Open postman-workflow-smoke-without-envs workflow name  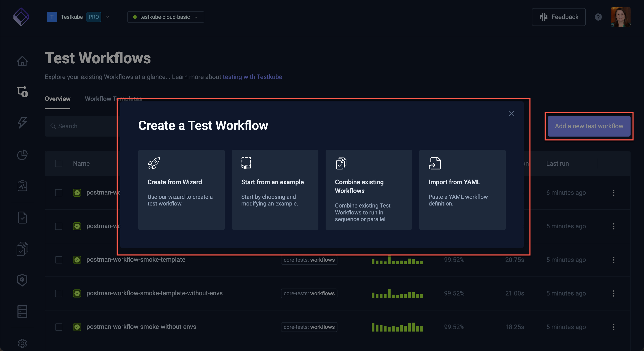tap(141, 327)
